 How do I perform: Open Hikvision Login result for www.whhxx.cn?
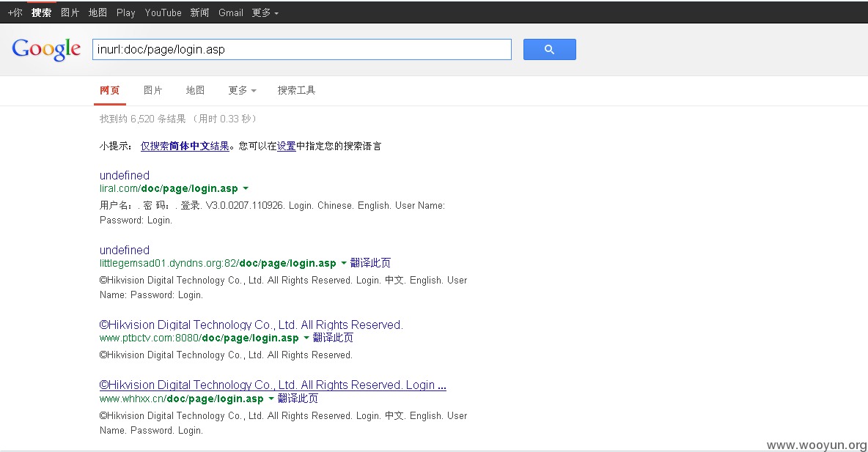pyautogui.click(x=273, y=385)
